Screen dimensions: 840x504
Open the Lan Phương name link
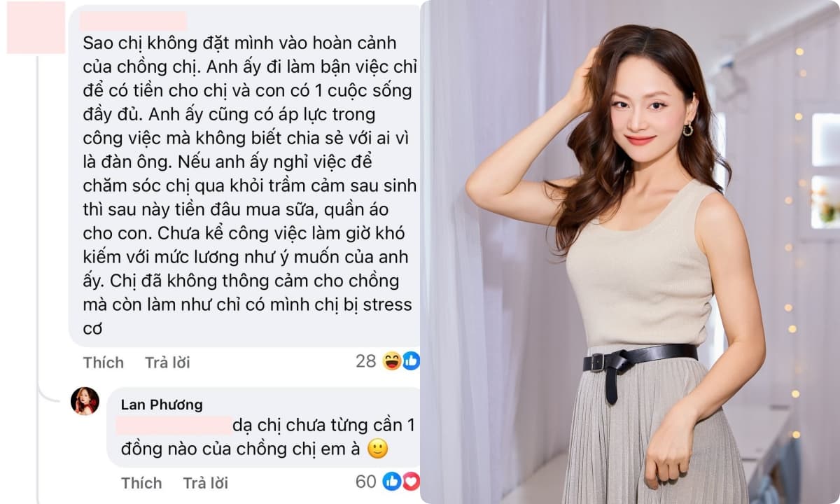coord(162,405)
